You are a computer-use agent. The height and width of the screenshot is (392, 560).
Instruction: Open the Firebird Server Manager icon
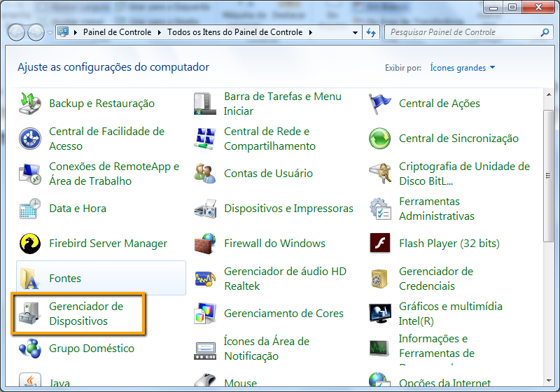[29, 244]
